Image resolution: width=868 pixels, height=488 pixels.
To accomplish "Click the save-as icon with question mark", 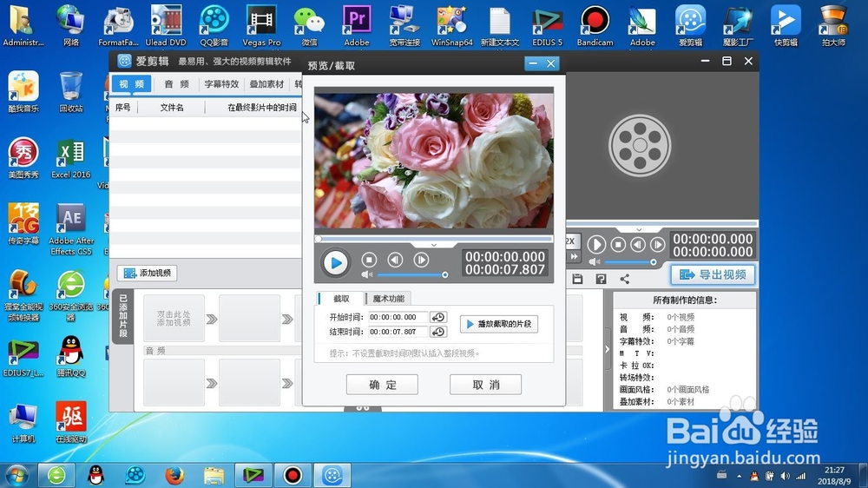I will (x=601, y=280).
